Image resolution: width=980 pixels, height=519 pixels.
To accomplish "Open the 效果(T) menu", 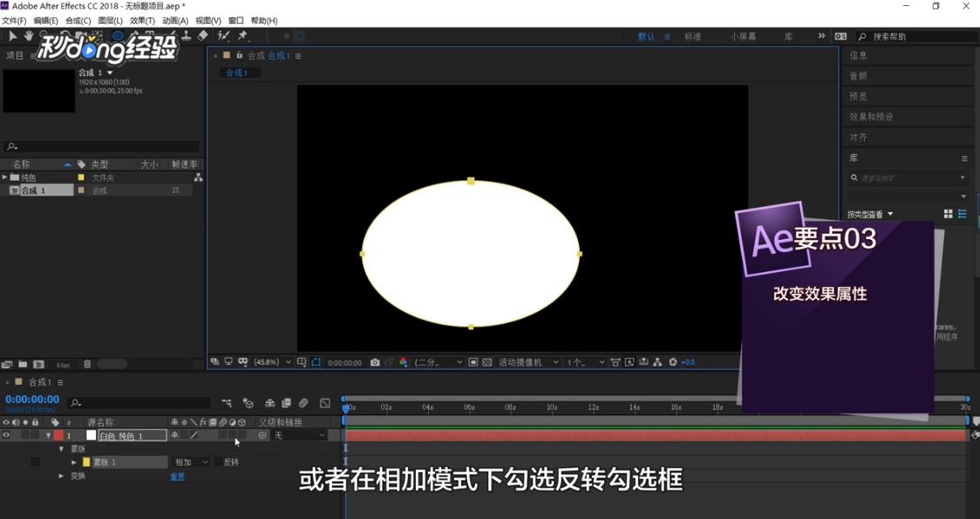I will [x=142, y=21].
